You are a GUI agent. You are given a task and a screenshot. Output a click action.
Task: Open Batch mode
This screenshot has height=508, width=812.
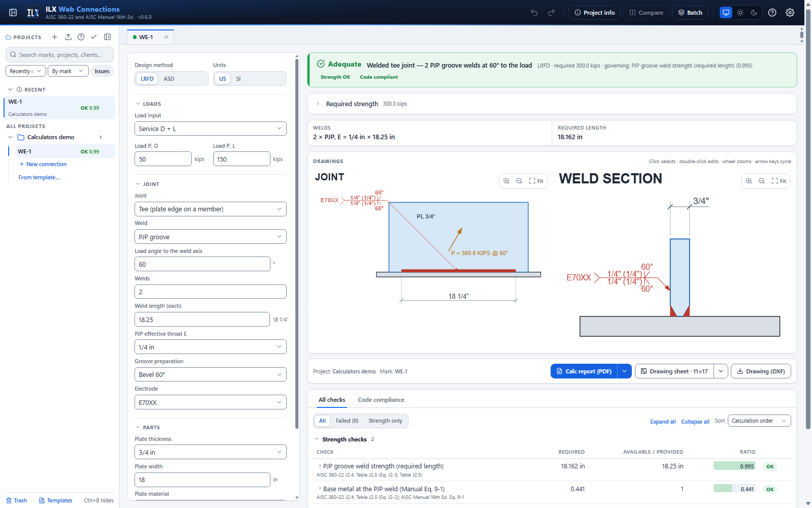(x=690, y=13)
